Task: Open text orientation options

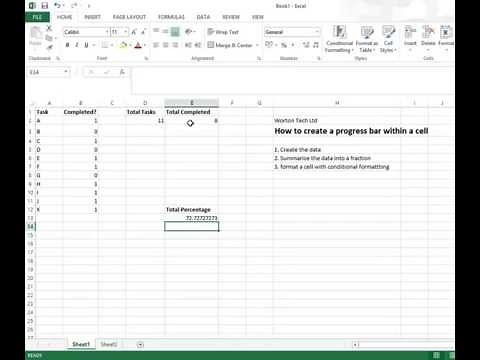Action: (x=190, y=32)
